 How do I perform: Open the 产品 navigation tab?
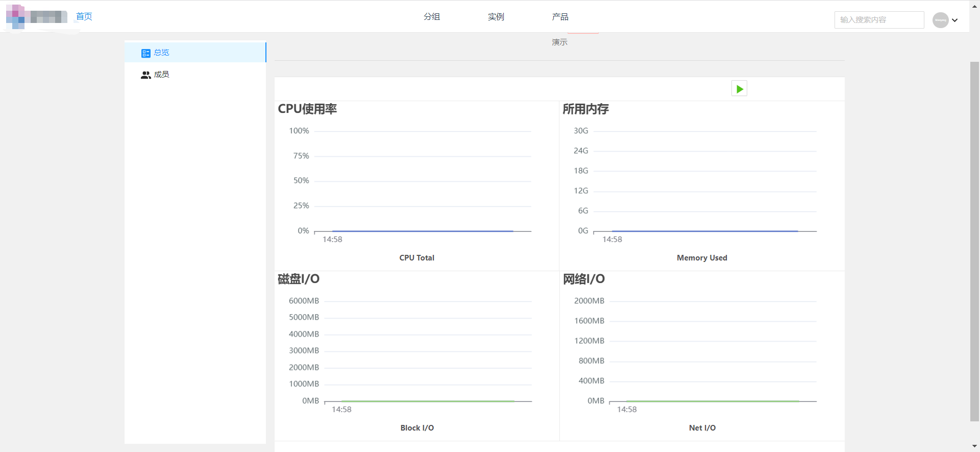click(x=560, y=16)
